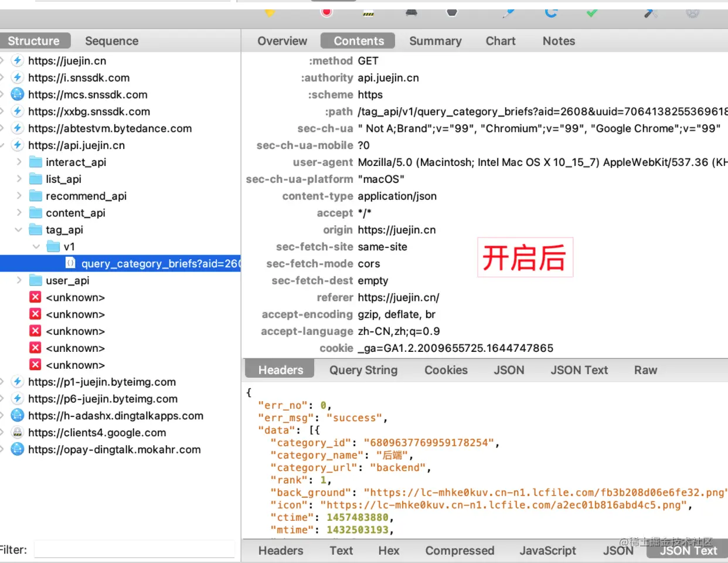Open the Chart tab
Screen dimensions: 728x563
(501, 41)
